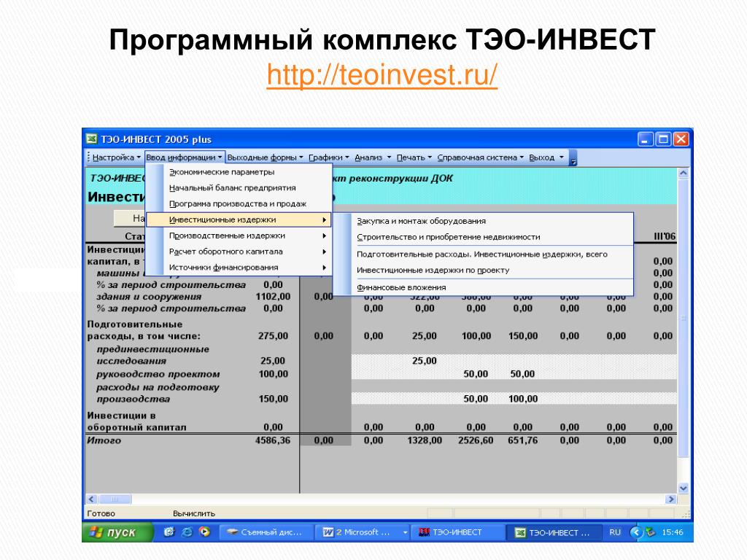Select cell 1102,00 in здания и сооружения row

pyautogui.click(x=273, y=297)
